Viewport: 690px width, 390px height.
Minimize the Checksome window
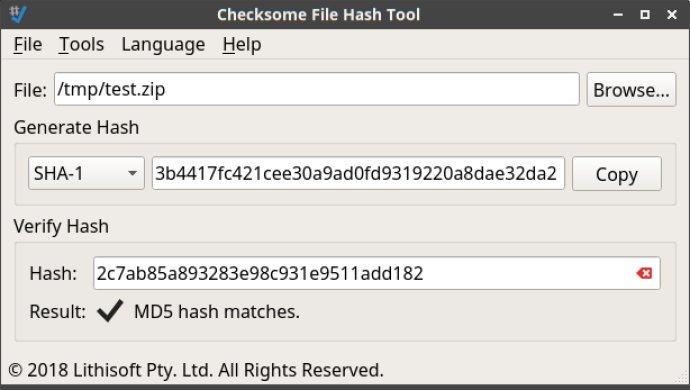(x=618, y=15)
